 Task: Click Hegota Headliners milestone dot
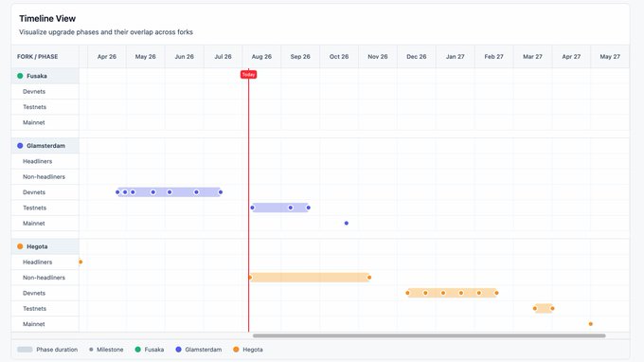pyautogui.click(x=80, y=262)
